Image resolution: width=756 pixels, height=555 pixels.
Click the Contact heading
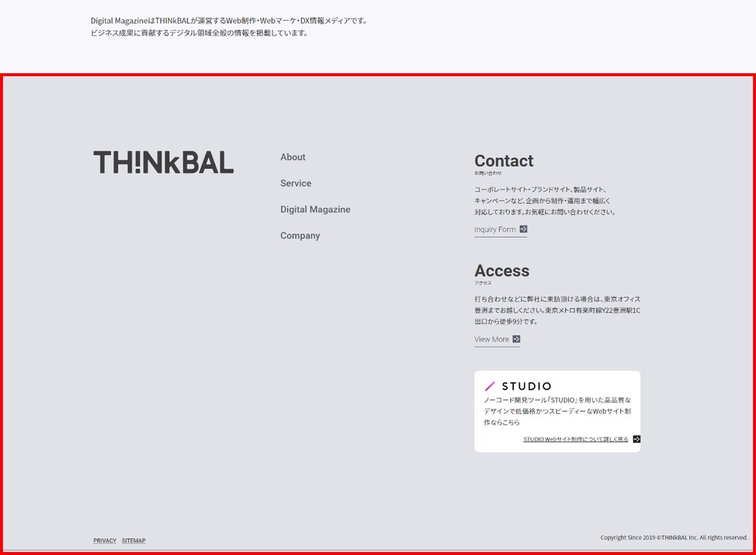[x=504, y=161]
